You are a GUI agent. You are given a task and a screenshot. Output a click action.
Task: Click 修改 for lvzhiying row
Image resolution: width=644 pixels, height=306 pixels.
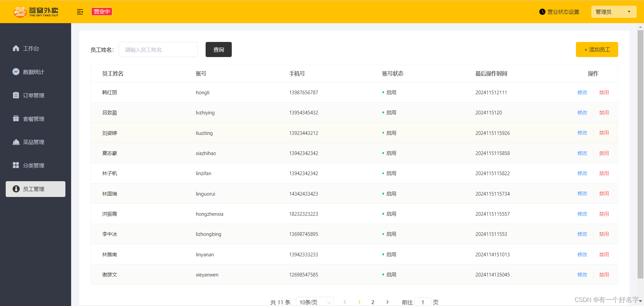(x=582, y=112)
